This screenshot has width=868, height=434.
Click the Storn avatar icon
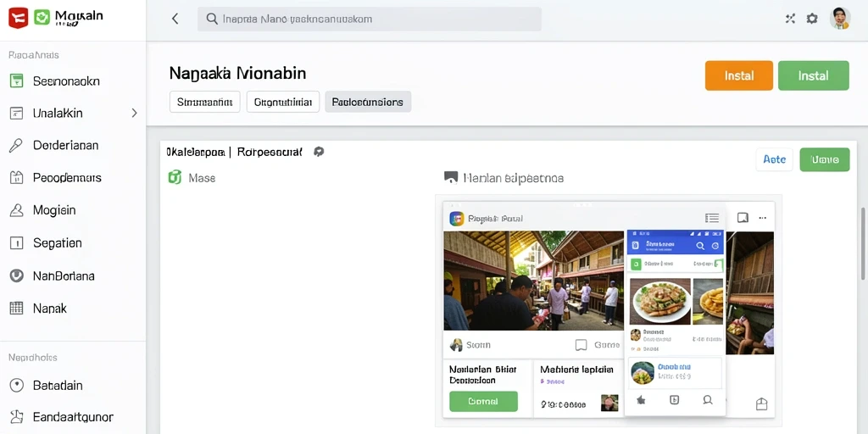[x=456, y=345]
